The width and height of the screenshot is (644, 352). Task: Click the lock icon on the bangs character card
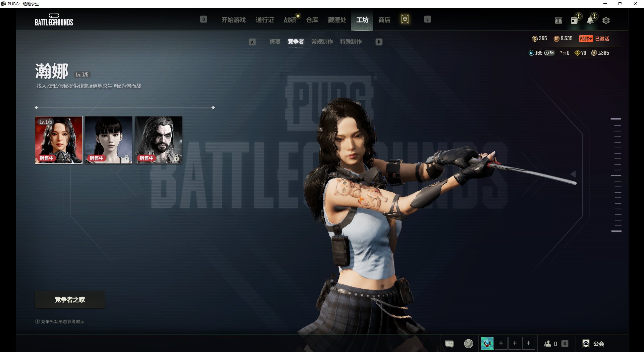[x=126, y=158]
